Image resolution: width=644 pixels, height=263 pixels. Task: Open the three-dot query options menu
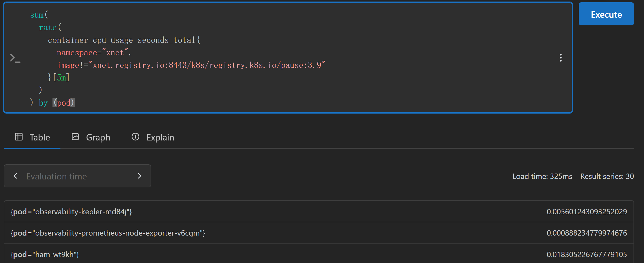pos(561,58)
